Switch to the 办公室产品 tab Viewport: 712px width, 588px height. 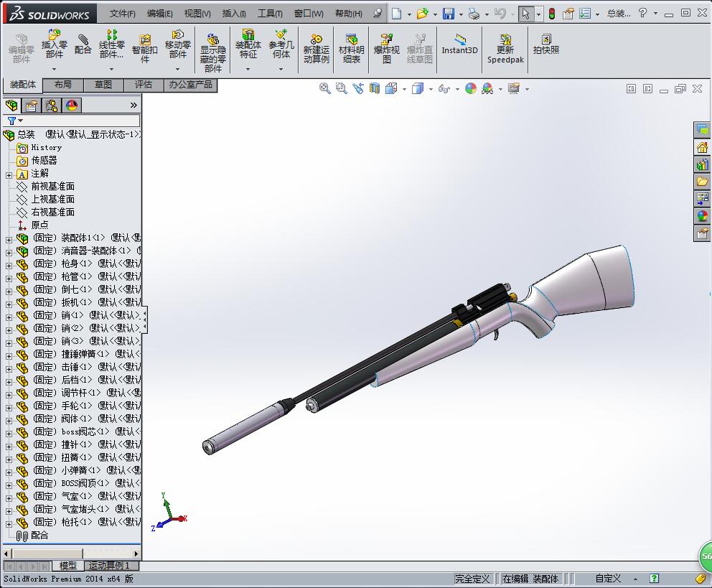190,85
